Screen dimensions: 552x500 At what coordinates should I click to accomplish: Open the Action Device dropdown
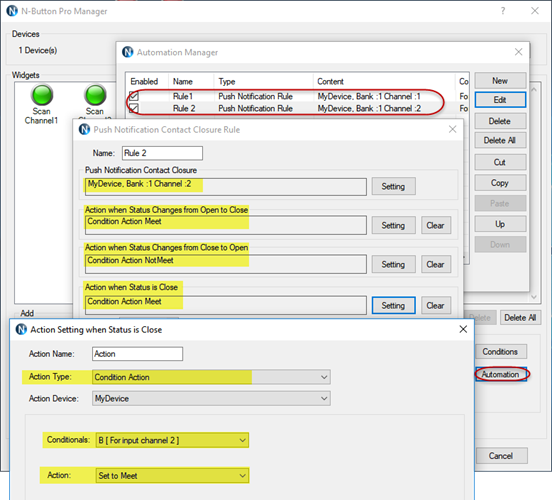point(211,399)
